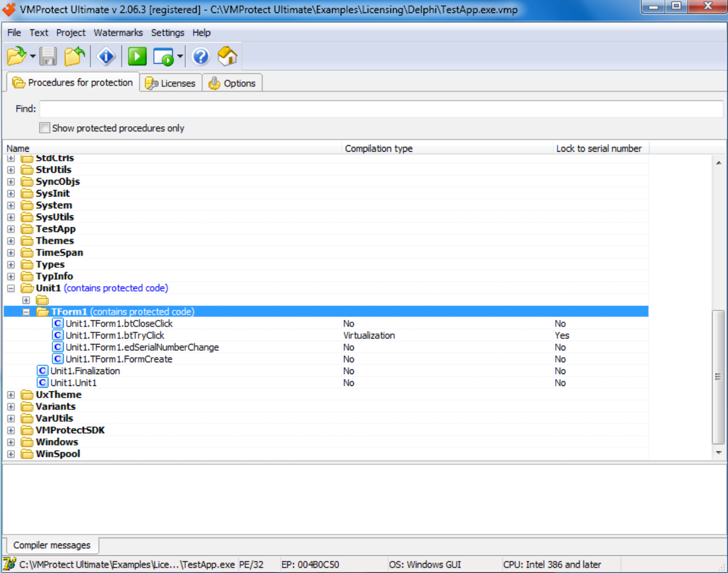Image resolution: width=728 pixels, height=573 pixels.
Task: Click the UxTheme folder icon
Action: 27,394
